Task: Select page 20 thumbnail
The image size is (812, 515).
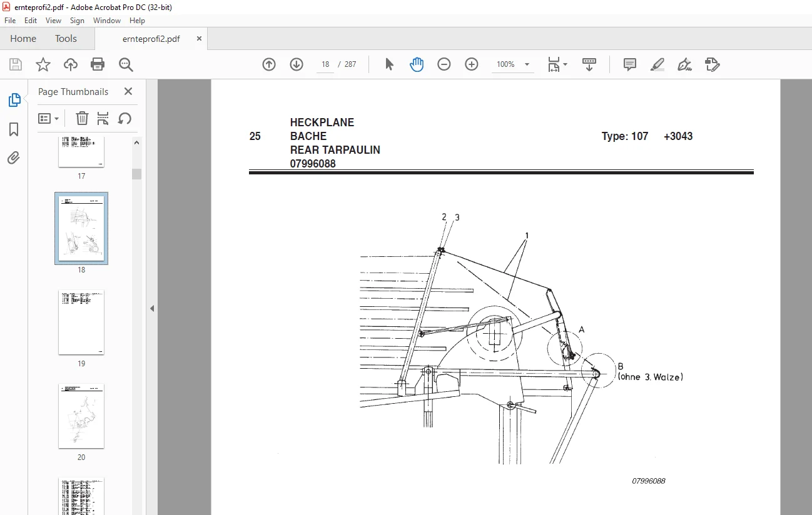Action: click(x=81, y=416)
